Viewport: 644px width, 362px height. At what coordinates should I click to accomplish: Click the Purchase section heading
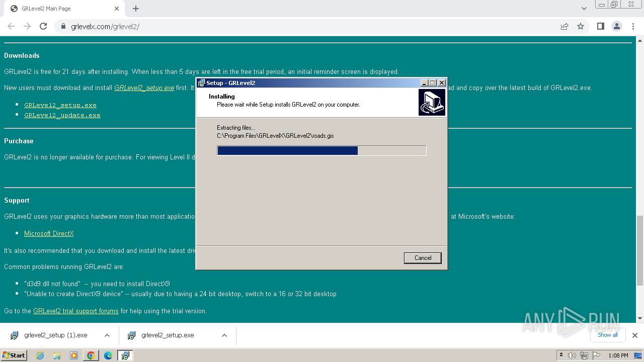coord(19,141)
